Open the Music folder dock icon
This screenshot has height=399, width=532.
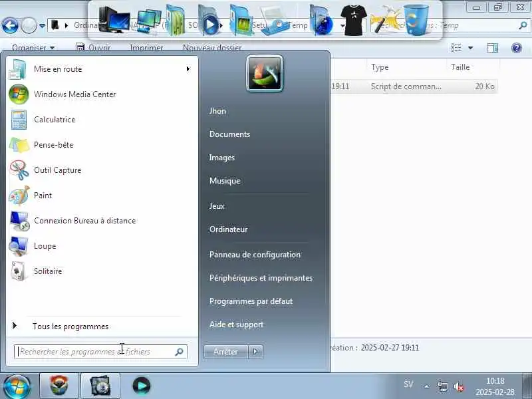[x=176, y=21]
